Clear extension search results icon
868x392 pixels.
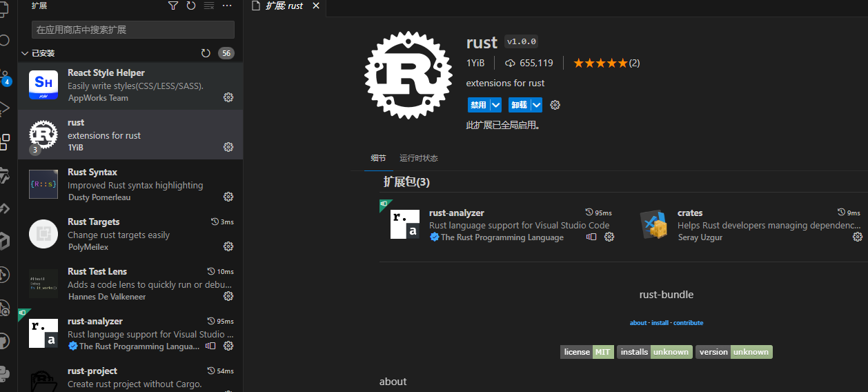pyautogui.click(x=209, y=6)
